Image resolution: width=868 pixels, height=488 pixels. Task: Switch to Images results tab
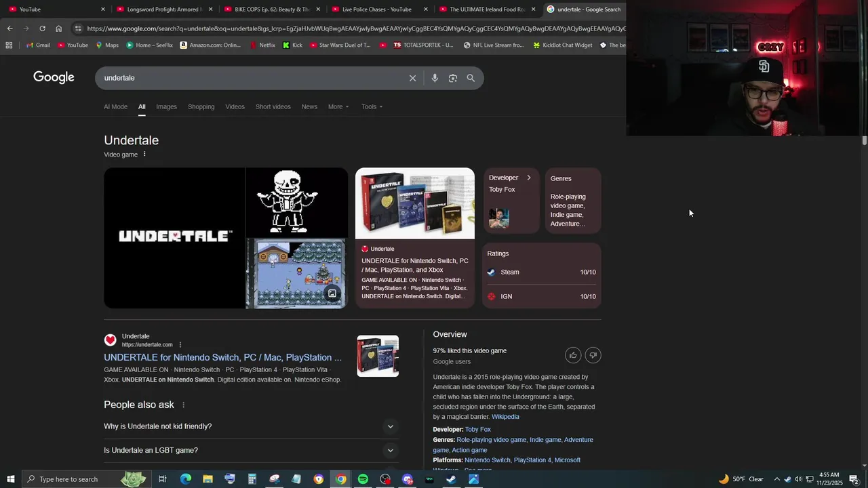pyautogui.click(x=166, y=106)
